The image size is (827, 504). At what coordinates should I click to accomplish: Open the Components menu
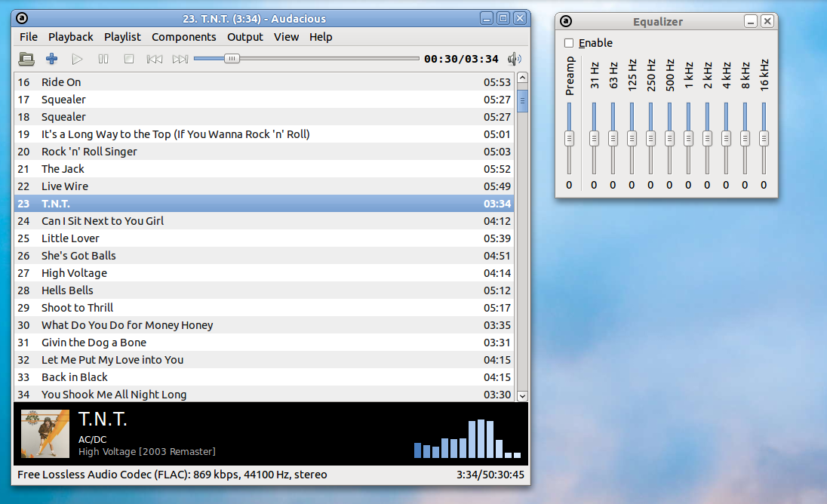coord(184,37)
